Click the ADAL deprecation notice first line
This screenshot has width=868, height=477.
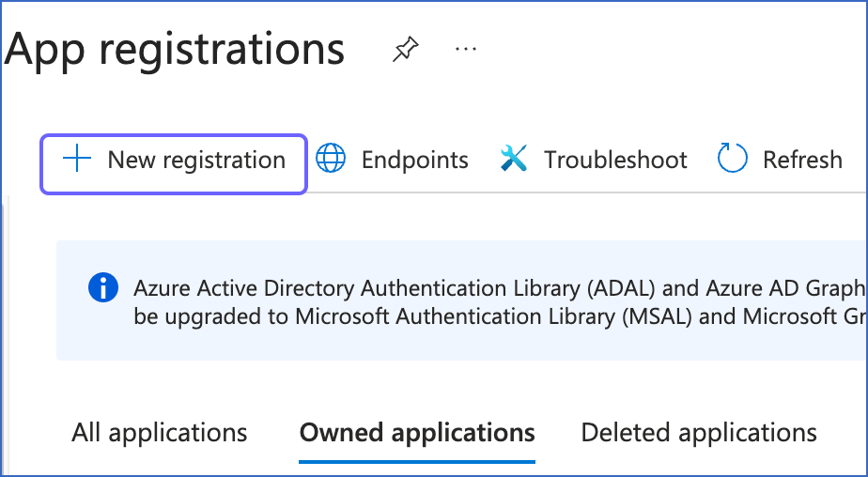point(501,288)
